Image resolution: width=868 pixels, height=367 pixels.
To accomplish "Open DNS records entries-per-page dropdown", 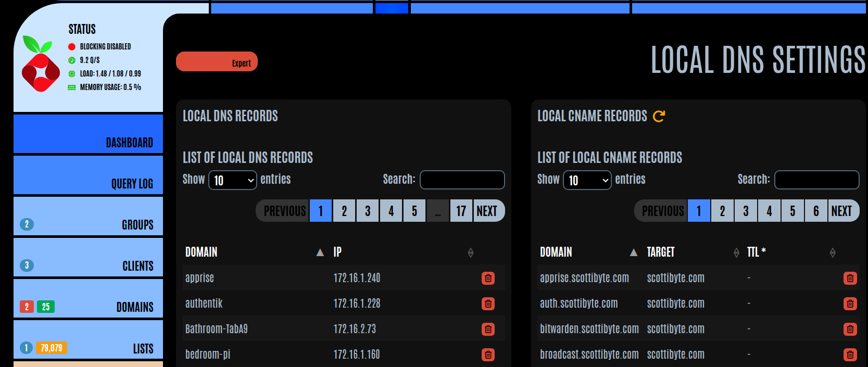I will pos(232,180).
